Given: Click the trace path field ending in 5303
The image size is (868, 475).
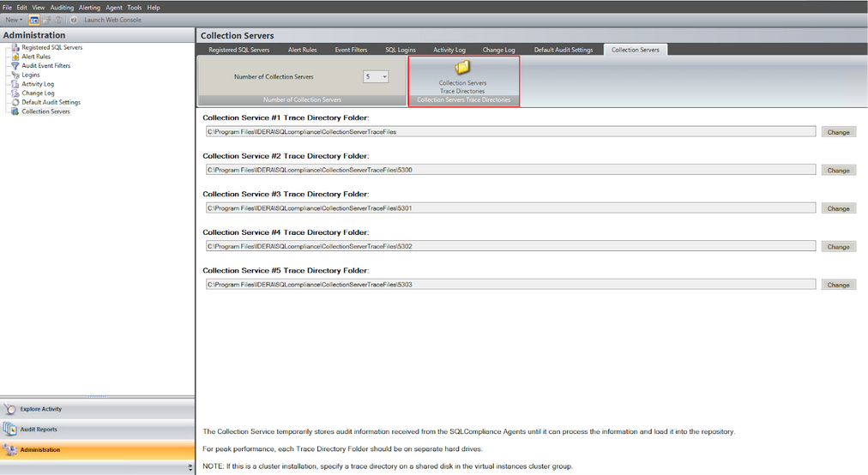Looking at the screenshot, I should tap(510, 285).
